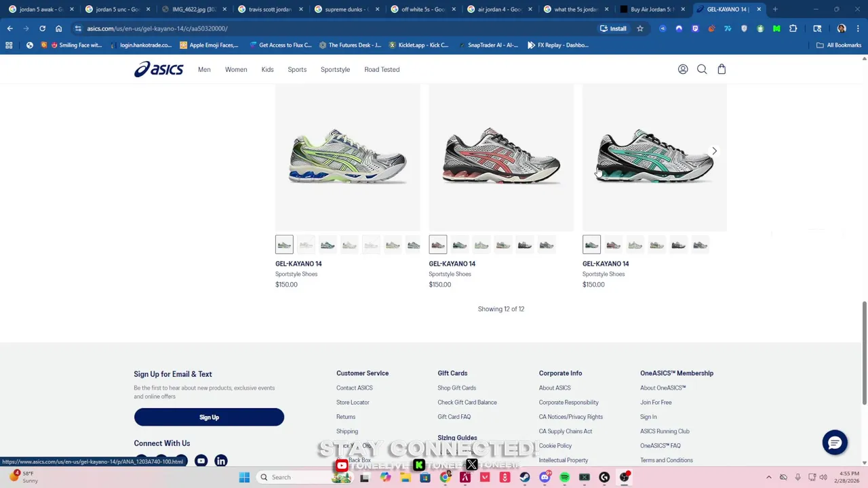This screenshot has height=488, width=868.
Task: Select second color swatch on third GEL-KAYANO 14
Action: [613, 245]
